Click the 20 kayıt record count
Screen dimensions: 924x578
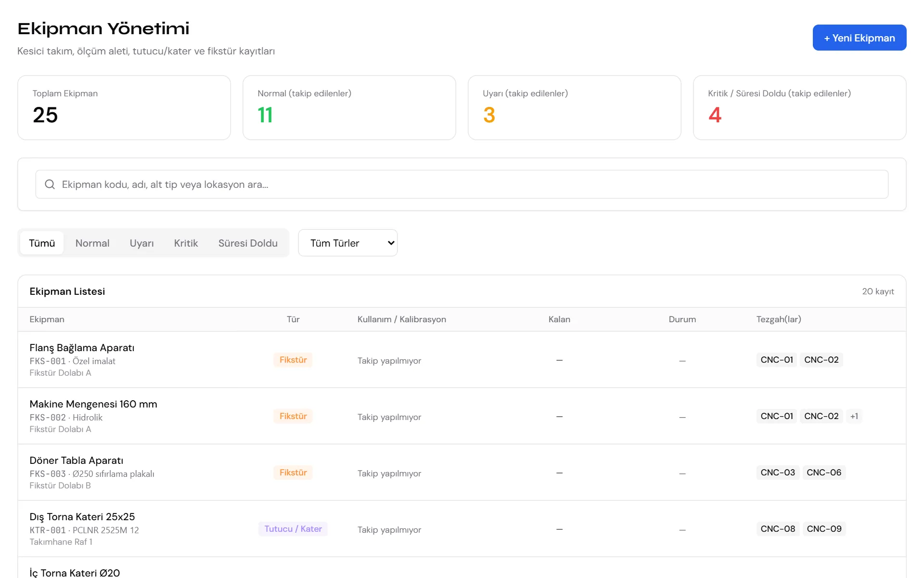pyautogui.click(x=878, y=291)
